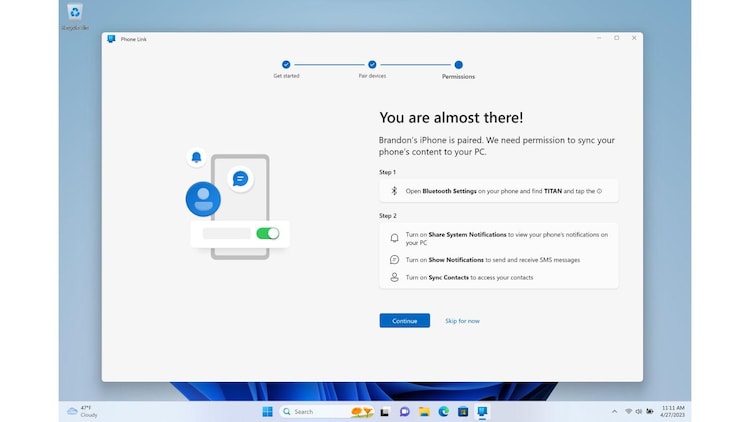Click the person icon beside Sync Contacts
Screen dimensions: 750x422
pyautogui.click(x=394, y=277)
